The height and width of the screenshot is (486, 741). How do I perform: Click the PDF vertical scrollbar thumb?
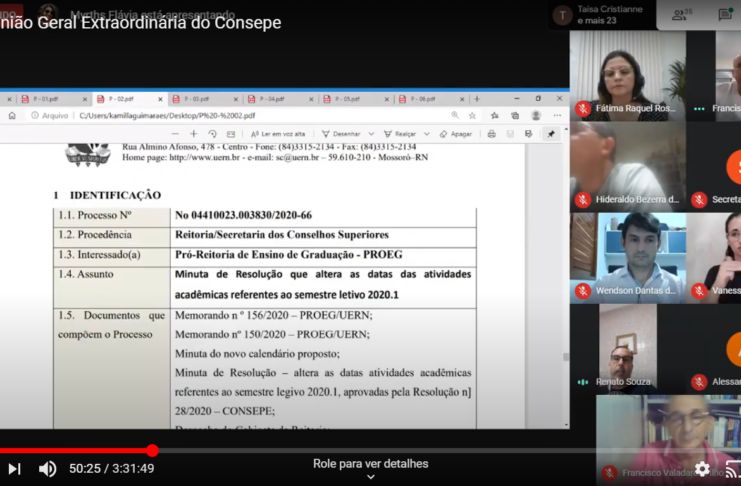pyautogui.click(x=566, y=357)
